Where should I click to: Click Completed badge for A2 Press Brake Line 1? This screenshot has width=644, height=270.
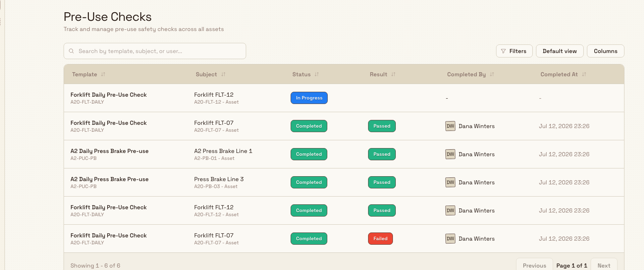pos(309,154)
